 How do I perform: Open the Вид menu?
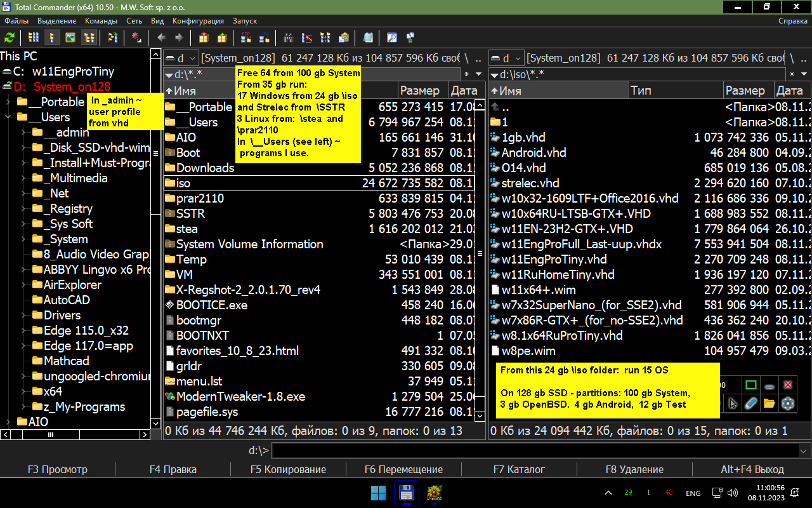157,21
